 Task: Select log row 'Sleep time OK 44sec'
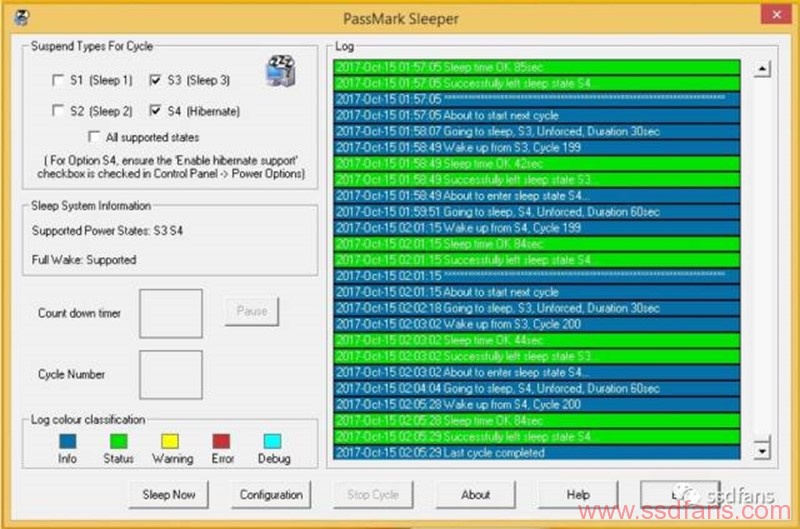pos(537,340)
